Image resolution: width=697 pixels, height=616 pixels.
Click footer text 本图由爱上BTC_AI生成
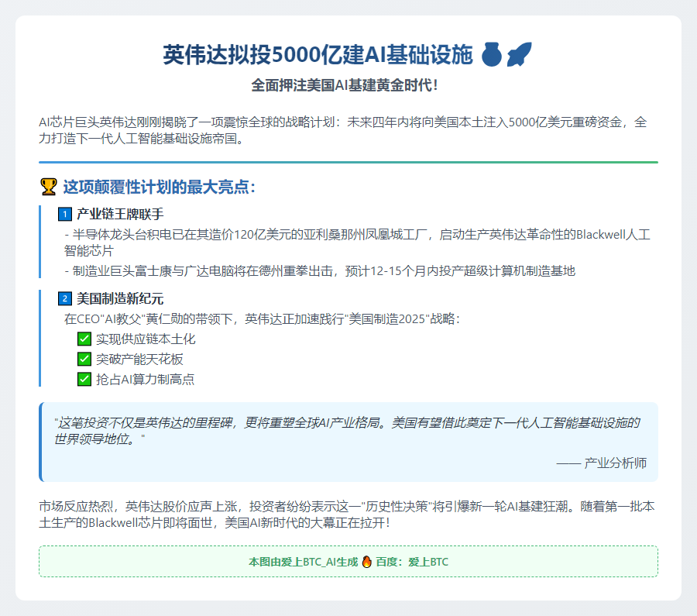click(x=303, y=562)
